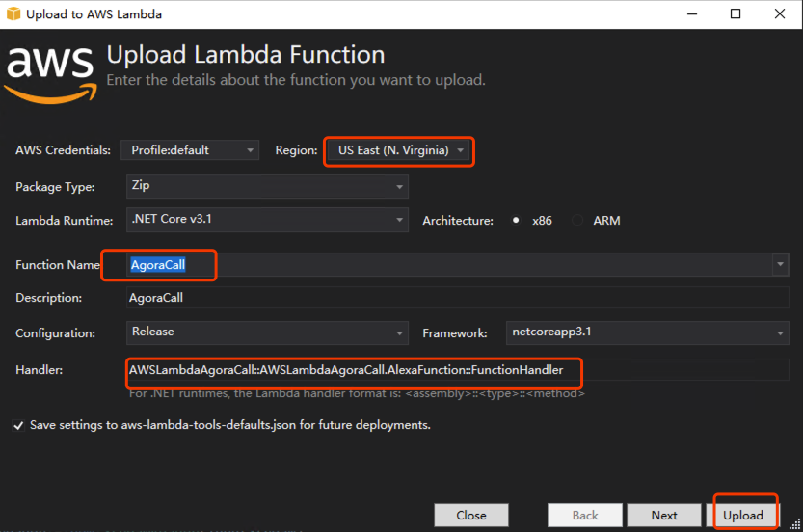Click the resize grip in the window corner
The height and width of the screenshot is (532, 803).
point(794,524)
